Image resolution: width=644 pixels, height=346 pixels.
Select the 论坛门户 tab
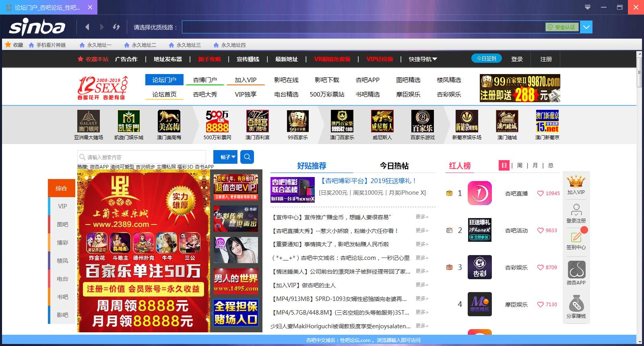[x=164, y=80]
